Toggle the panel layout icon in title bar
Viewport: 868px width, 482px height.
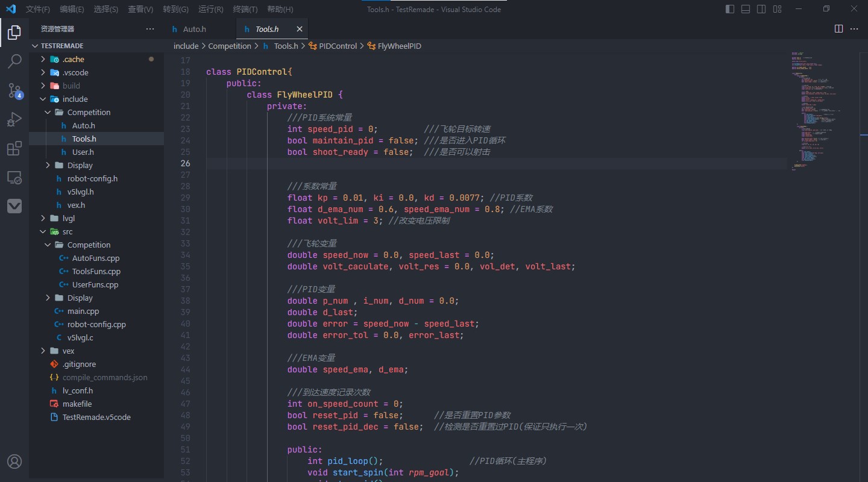tap(746, 9)
